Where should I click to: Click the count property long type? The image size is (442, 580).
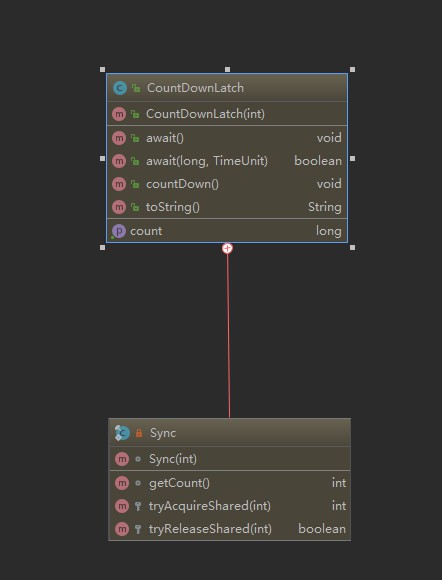[x=328, y=231]
